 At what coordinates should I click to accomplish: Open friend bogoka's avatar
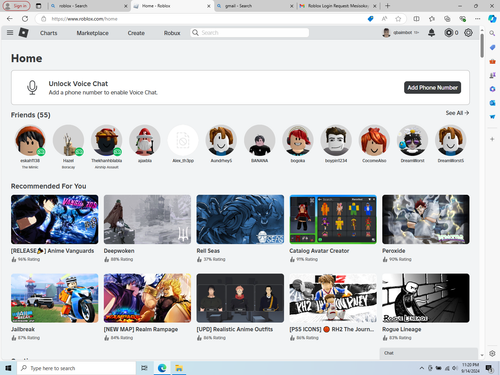click(x=298, y=140)
